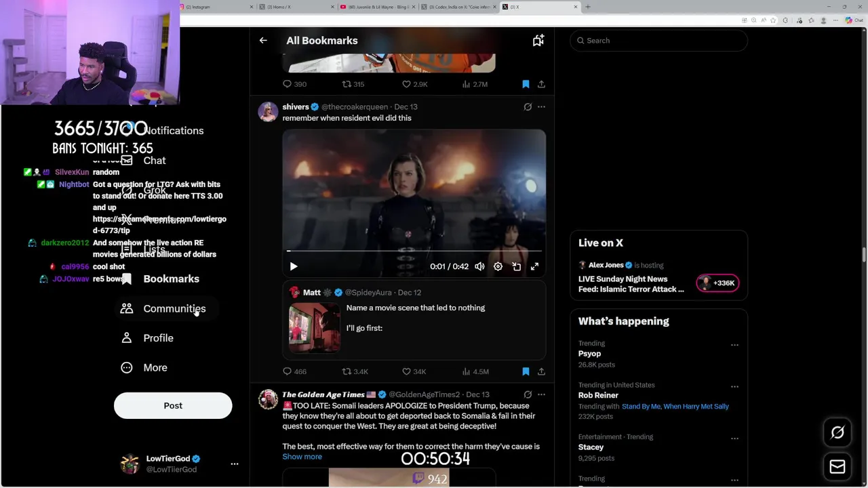
Task: Seek along the video progress bar
Action: pyautogui.click(x=414, y=251)
